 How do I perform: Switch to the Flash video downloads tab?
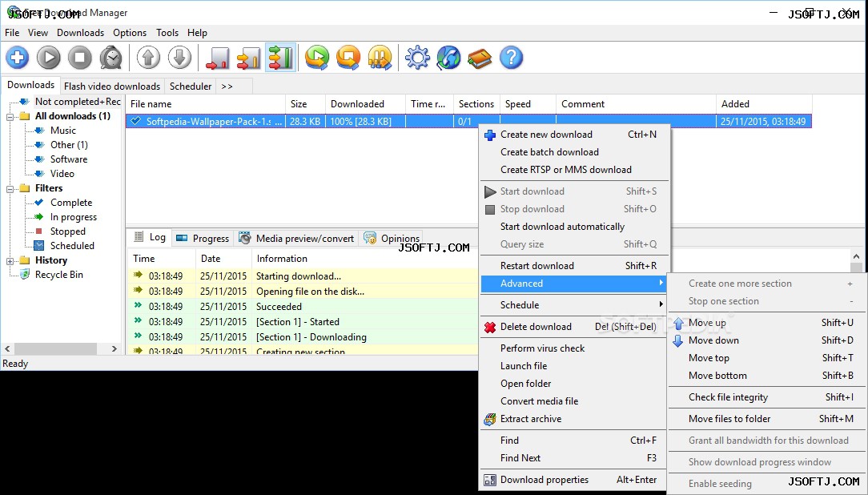112,87
